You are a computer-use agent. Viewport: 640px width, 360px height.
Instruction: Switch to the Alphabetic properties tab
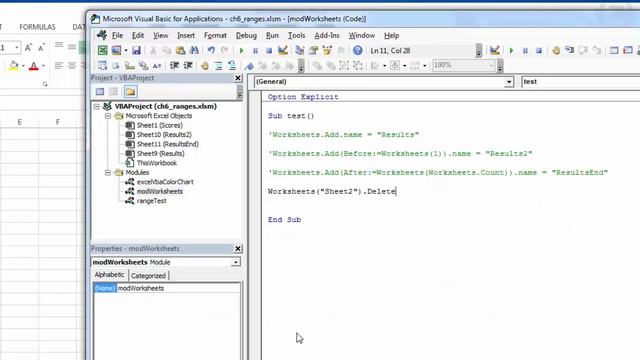click(109, 275)
